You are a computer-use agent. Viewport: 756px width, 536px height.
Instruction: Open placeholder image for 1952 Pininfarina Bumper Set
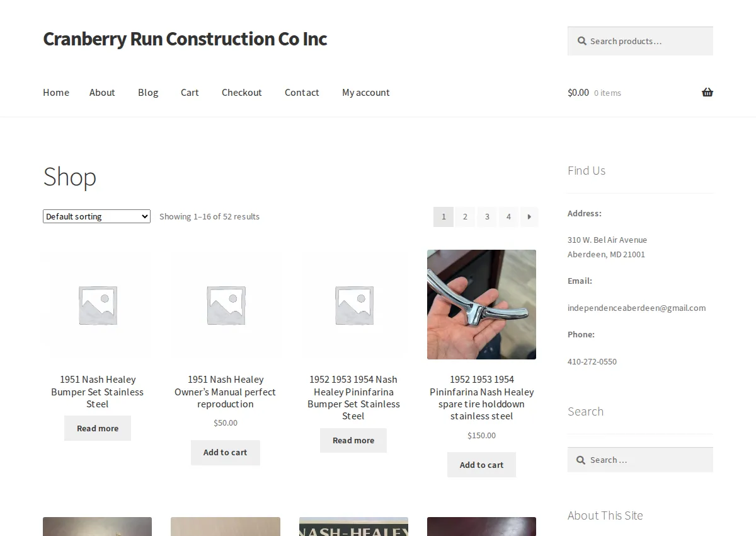pyautogui.click(x=353, y=305)
